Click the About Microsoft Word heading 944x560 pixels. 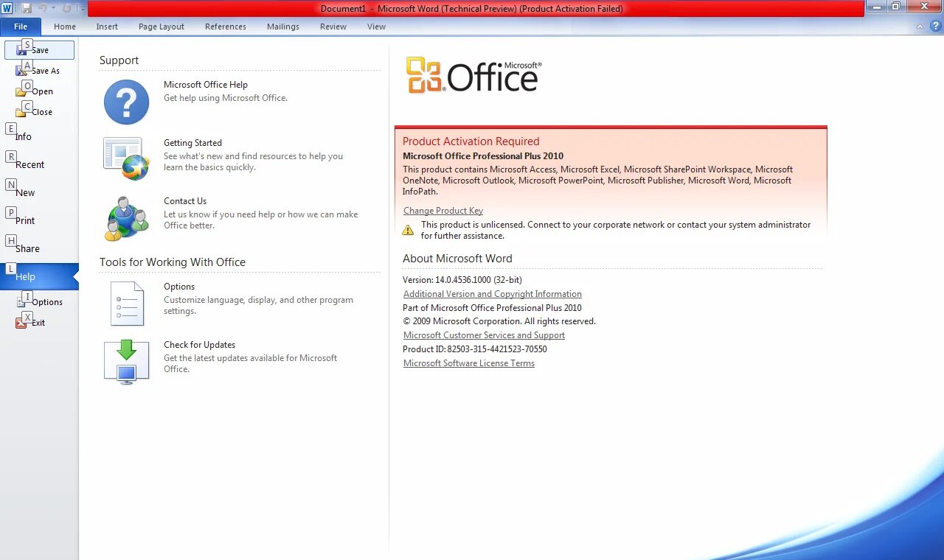coord(457,259)
